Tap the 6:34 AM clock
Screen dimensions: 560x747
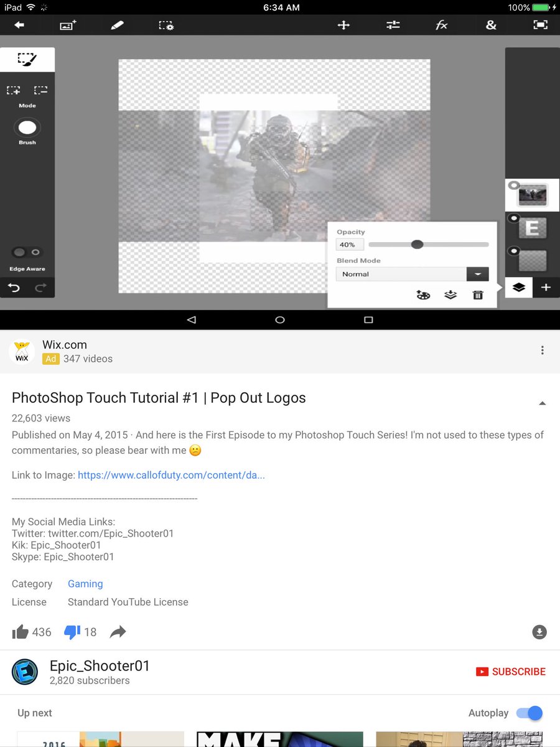281,7
